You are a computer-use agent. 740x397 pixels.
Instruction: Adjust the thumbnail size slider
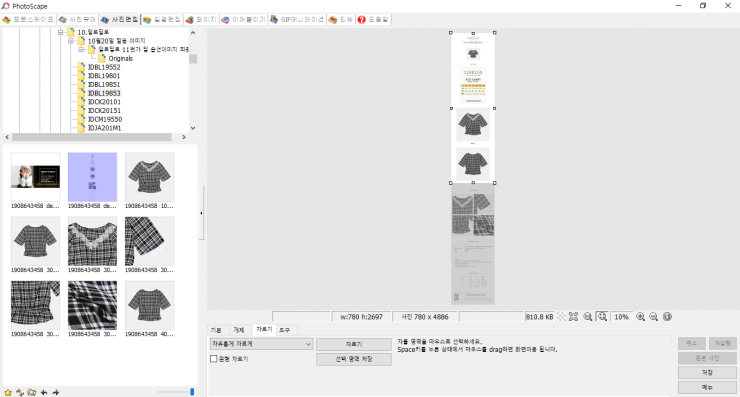192,392
